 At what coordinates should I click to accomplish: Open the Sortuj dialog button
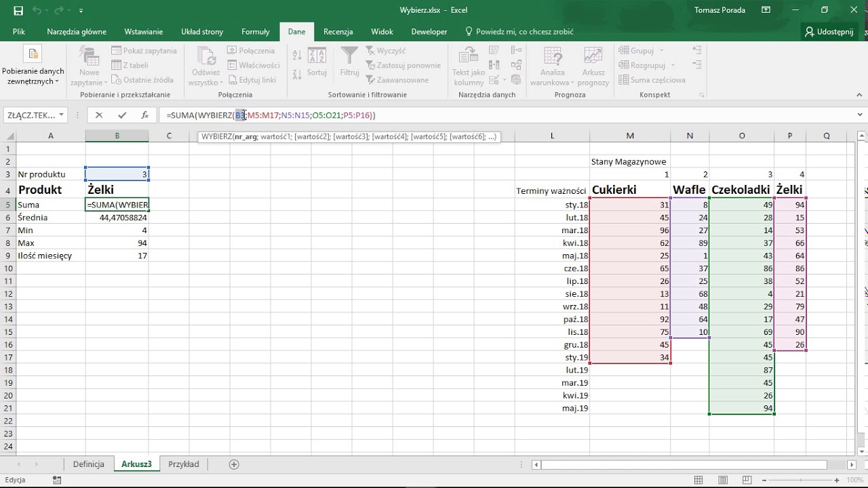pyautogui.click(x=317, y=62)
